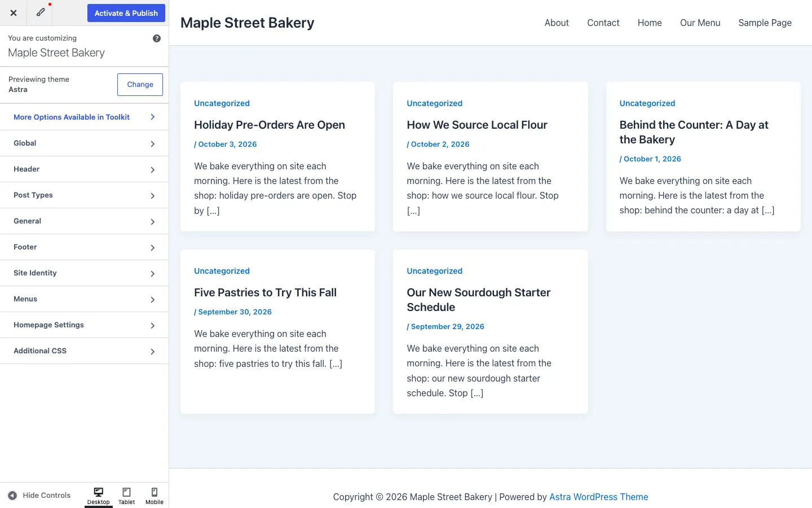Open the Holiday Pre-Orders Are Open post

point(270,125)
